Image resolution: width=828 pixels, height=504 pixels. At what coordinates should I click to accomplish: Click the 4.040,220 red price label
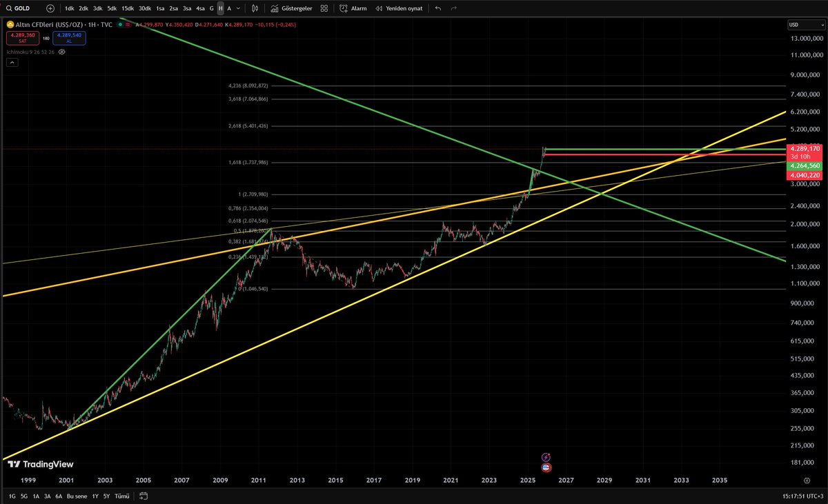click(x=805, y=175)
